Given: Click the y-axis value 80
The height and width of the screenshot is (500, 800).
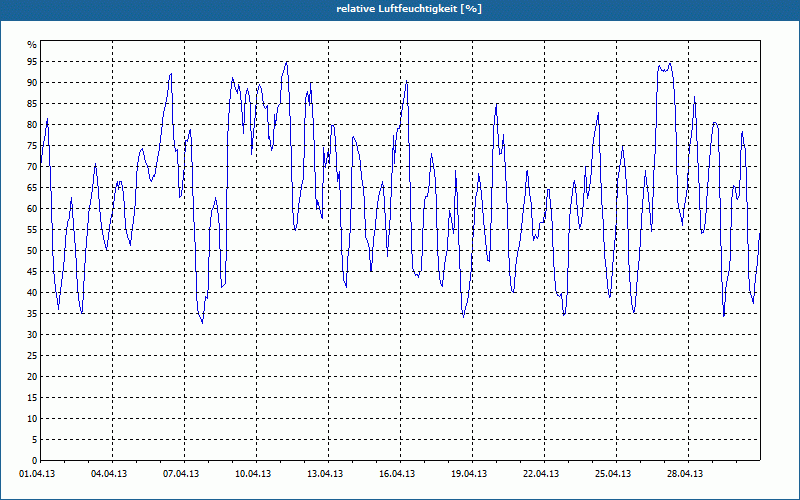Looking at the screenshot, I should 32,124.
